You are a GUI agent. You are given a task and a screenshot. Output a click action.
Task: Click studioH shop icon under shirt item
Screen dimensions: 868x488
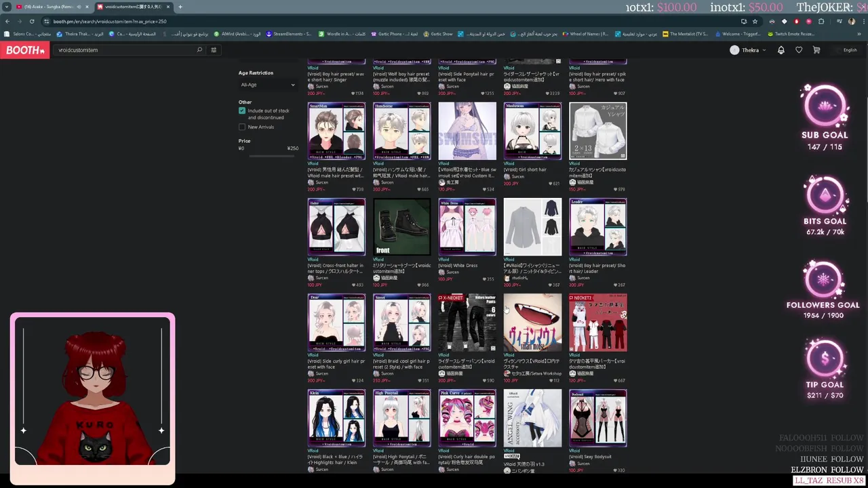[x=507, y=278]
